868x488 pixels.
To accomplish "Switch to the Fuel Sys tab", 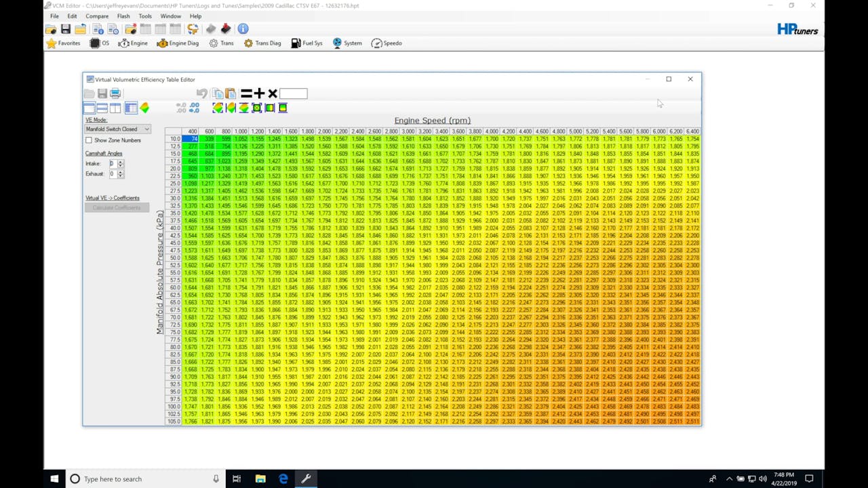I will coord(307,43).
